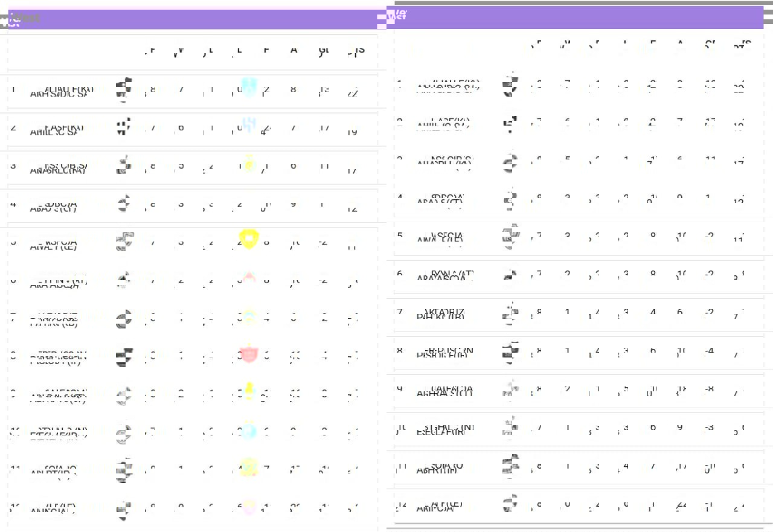Open the 11th-place team crest in right table

[x=510, y=467]
